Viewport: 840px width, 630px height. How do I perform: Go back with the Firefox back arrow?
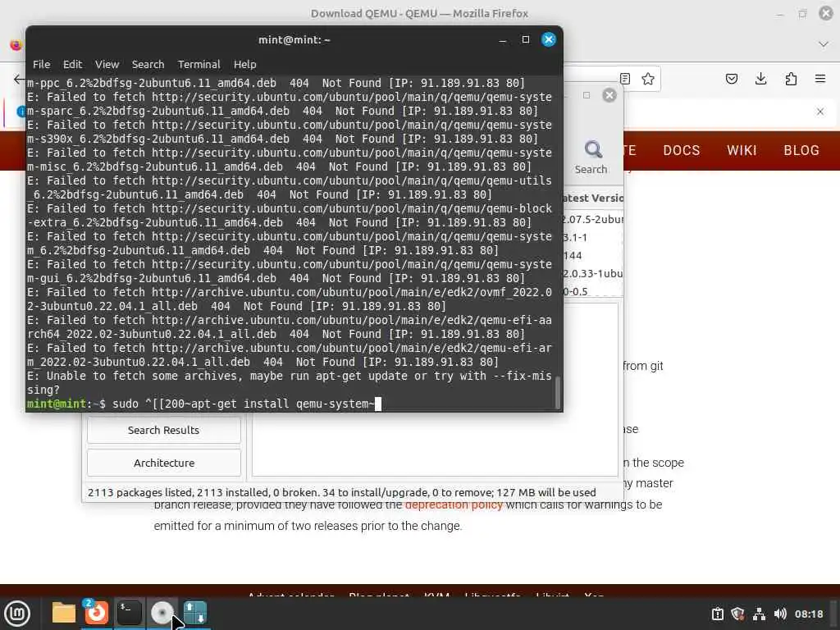coord(19,80)
